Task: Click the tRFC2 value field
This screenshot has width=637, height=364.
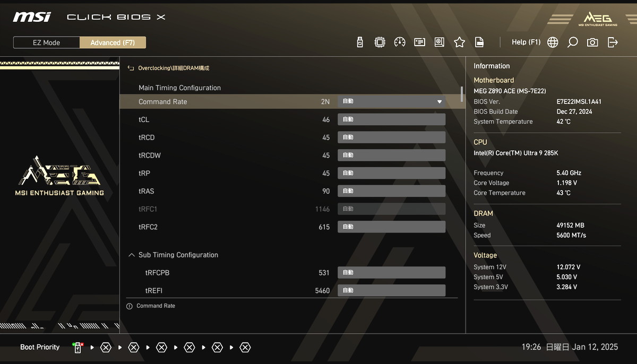Action: tap(392, 227)
